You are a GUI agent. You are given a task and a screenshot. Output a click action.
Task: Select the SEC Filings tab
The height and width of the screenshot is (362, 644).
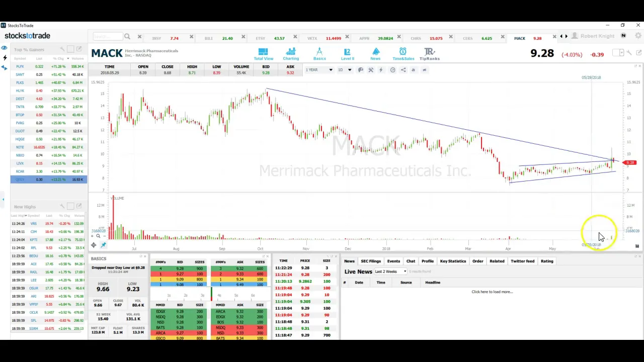(x=371, y=261)
